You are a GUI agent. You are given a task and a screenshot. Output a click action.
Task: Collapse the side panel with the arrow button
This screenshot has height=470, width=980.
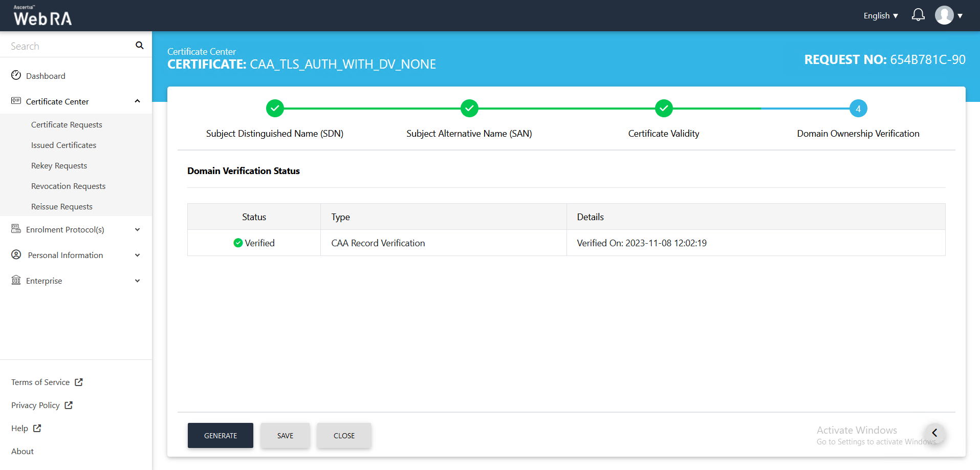[x=934, y=433]
